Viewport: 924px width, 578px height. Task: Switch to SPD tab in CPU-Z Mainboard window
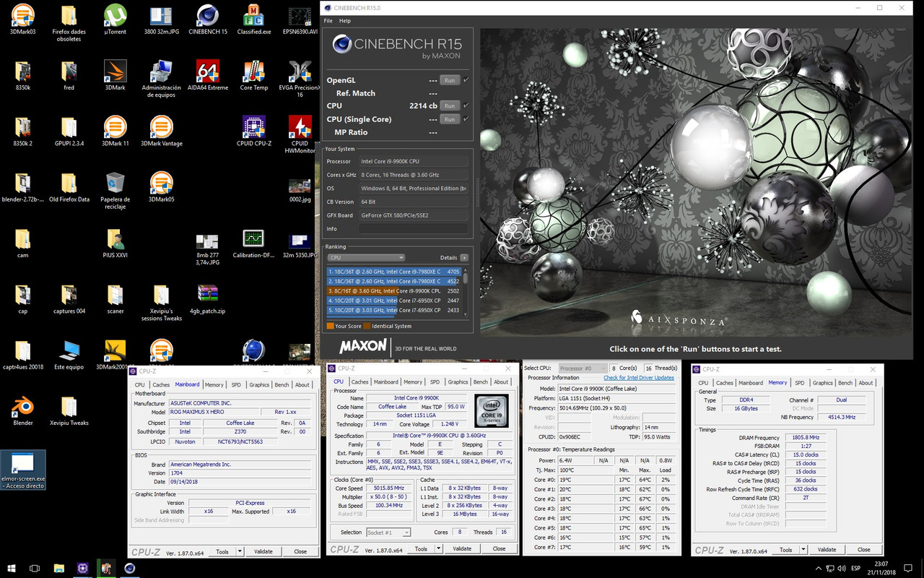tap(236, 385)
